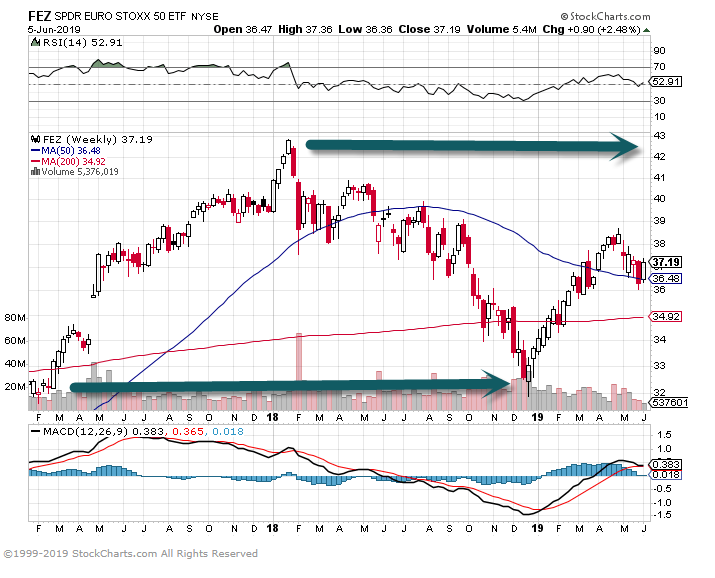715x578 pixels.
Task: Click the 18 year label under MACD panel
Action: coord(272,528)
